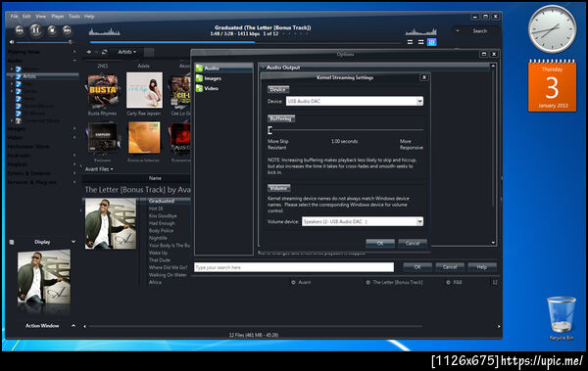Select the track 'Had Enough'

coord(162,223)
